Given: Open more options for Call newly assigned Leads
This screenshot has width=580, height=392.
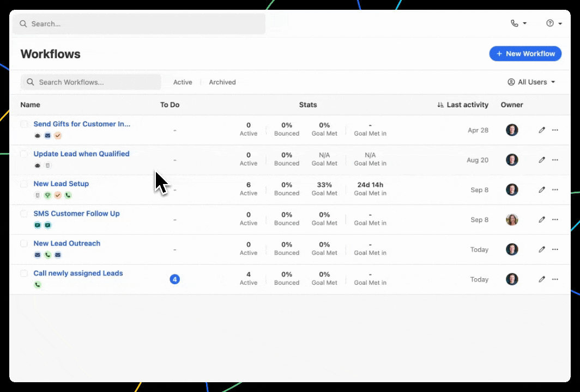Looking at the screenshot, I should point(555,279).
